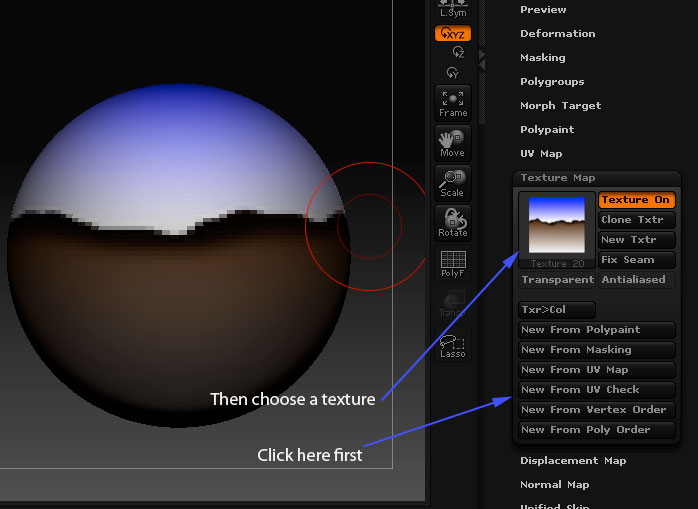This screenshot has height=509, width=698.
Task: Select the Z axis rotation icon
Action: pos(458,52)
